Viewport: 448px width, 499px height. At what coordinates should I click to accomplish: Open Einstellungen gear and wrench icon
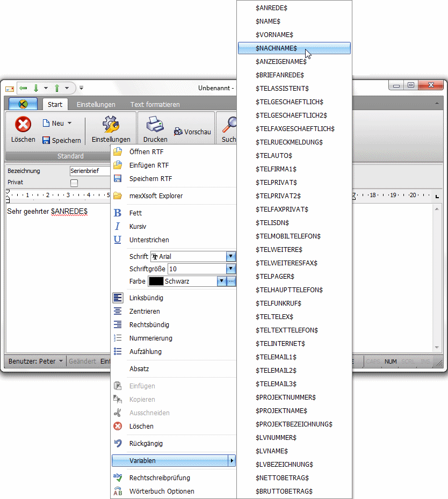click(111, 124)
